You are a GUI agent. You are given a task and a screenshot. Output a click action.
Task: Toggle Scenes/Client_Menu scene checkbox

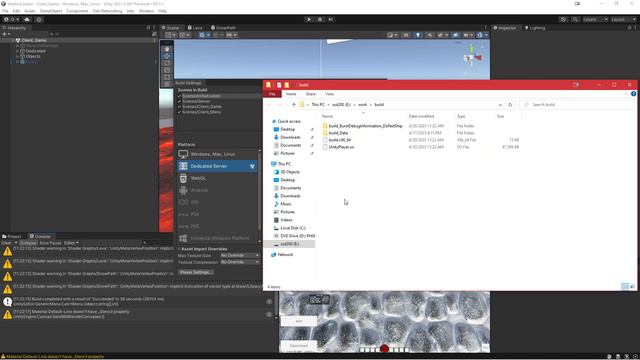pos(179,112)
